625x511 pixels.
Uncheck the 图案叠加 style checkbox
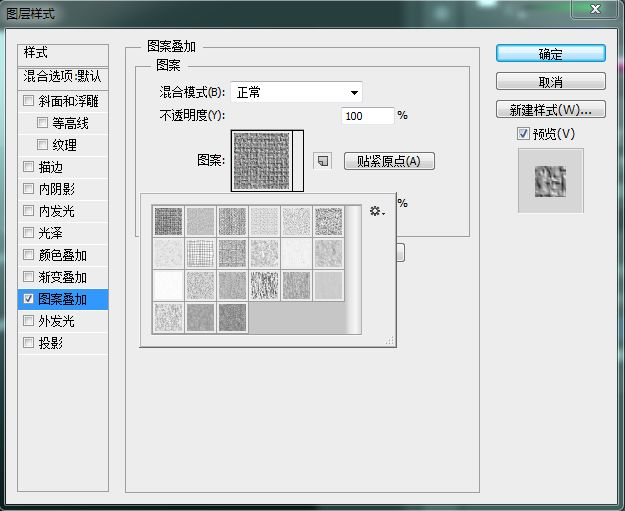pos(28,299)
